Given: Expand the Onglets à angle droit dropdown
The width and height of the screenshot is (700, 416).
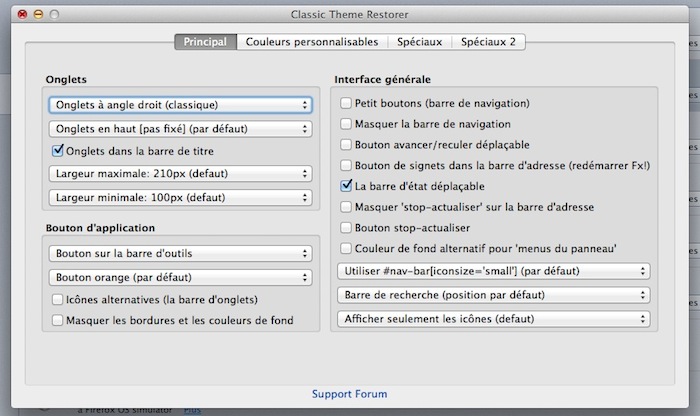Looking at the screenshot, I should click(180, 104).
